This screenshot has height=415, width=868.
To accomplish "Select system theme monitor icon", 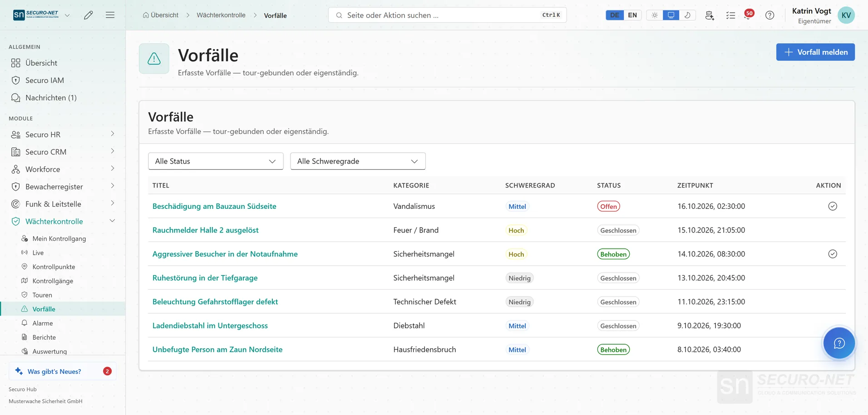I will (x=671, y=15).
